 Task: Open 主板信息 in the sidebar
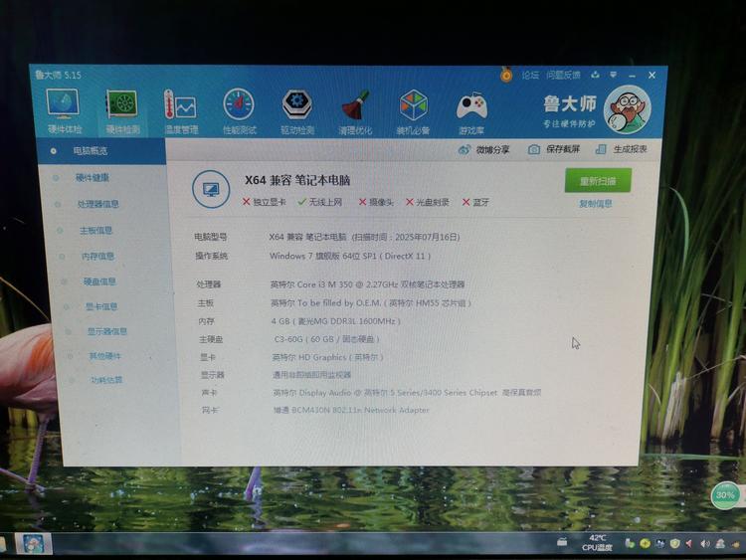(x=95, y=231)
